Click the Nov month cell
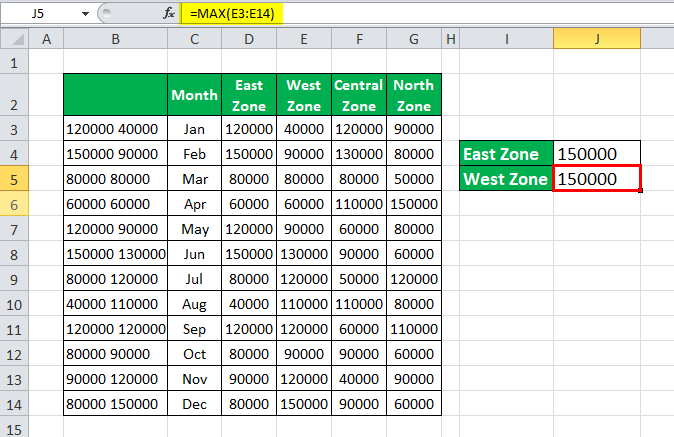Viewport: 674px width, 437px height. pyautogui.click(x=194, y=379)
